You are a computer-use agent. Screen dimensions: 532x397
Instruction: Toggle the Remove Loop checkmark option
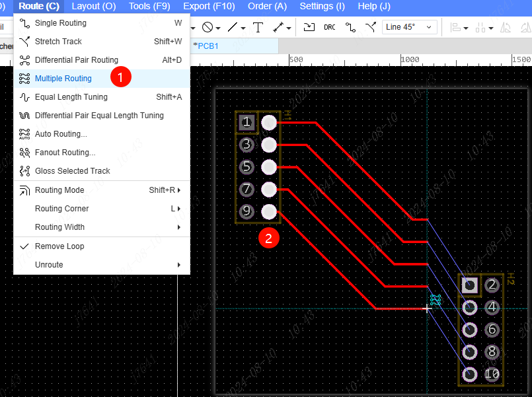pos(59,246)
